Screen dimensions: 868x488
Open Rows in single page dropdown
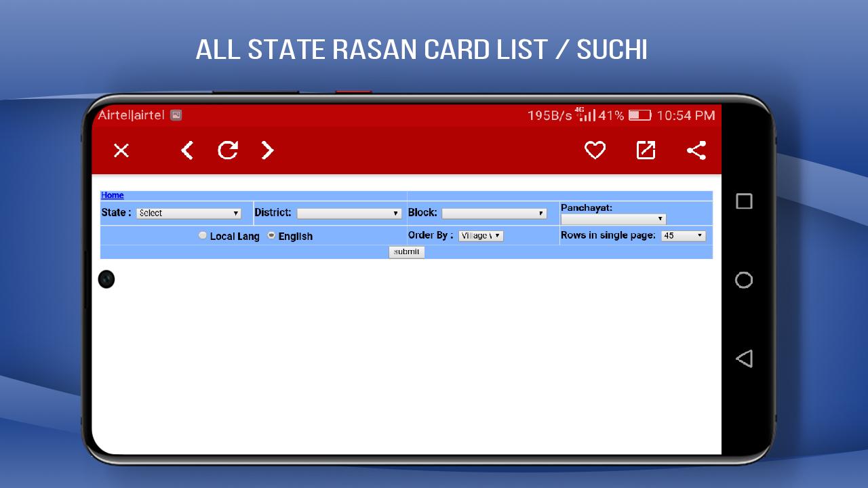pyautogui.click(x=683, y=236)
